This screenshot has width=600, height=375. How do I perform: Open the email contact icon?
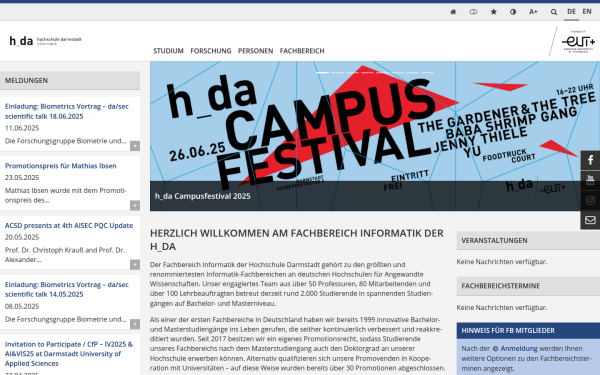[590, 220]
